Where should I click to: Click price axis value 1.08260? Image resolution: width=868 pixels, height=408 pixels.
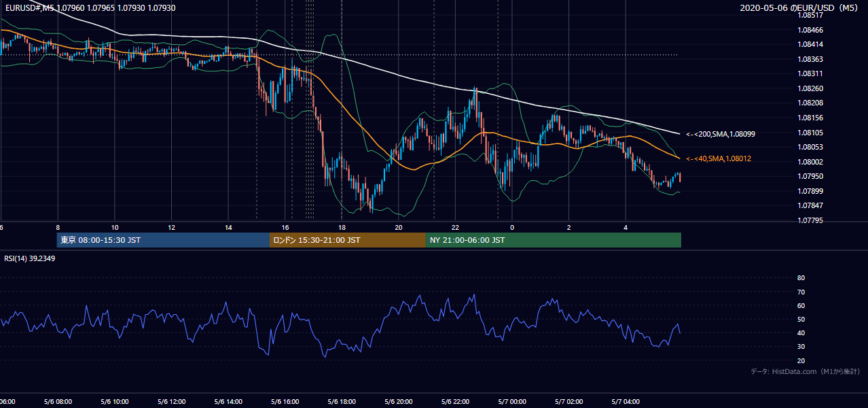pyautogui.click(x=810, y=88)
